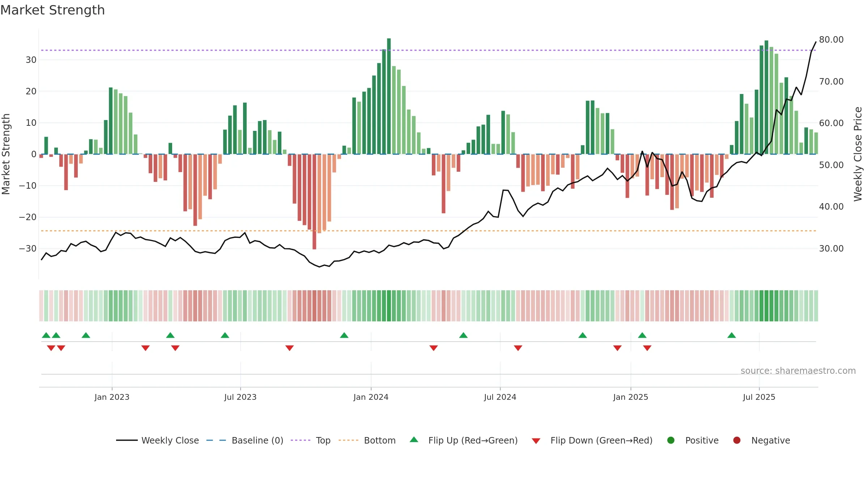Toggle the Bottom legend entry
868x488 pixels.
[367, 440]
